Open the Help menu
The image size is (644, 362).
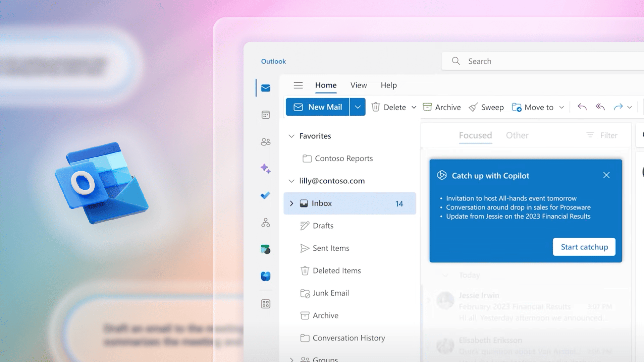pyautogui.click(x=388, y=85)
